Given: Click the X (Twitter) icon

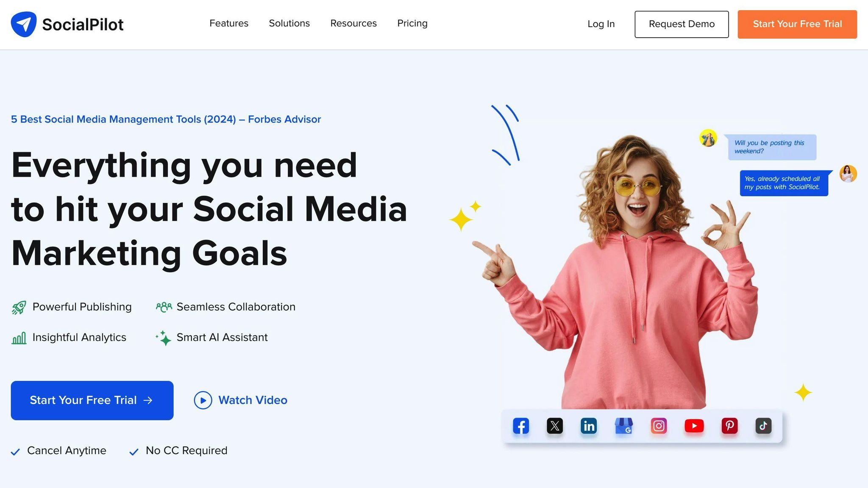Looking at the screenshot, I should point(555,426).
